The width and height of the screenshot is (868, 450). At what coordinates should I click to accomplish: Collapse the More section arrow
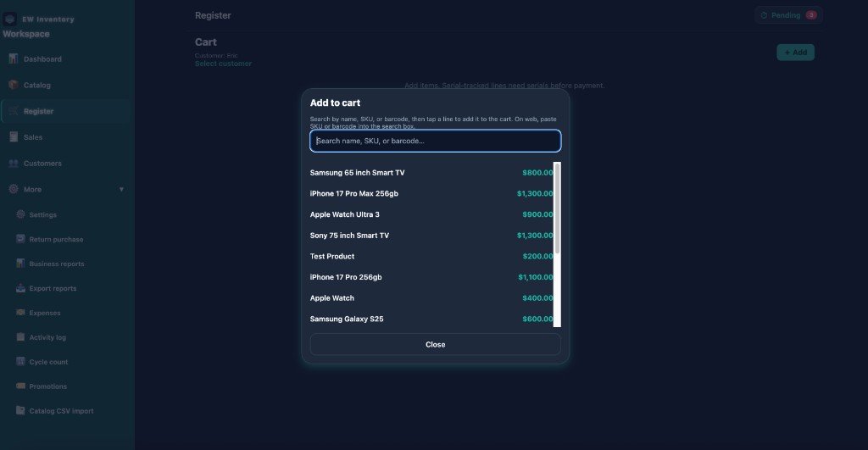121,189
